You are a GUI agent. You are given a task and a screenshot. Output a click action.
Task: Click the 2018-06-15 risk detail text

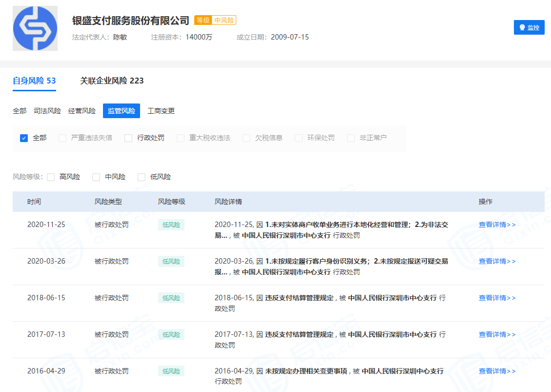click(330, 303)
